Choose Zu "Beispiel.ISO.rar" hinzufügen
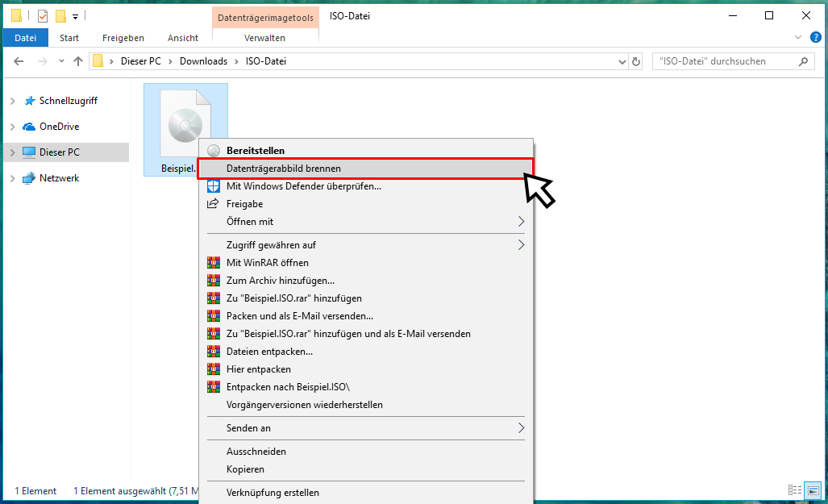828x504 pixels. pos(365,298)
